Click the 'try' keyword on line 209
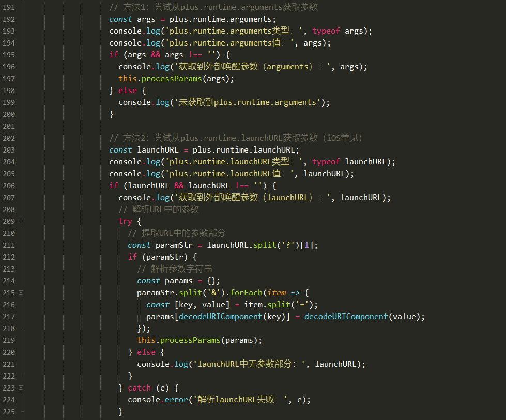The height and width of the screenshot is (420, 506). (125, 221)
